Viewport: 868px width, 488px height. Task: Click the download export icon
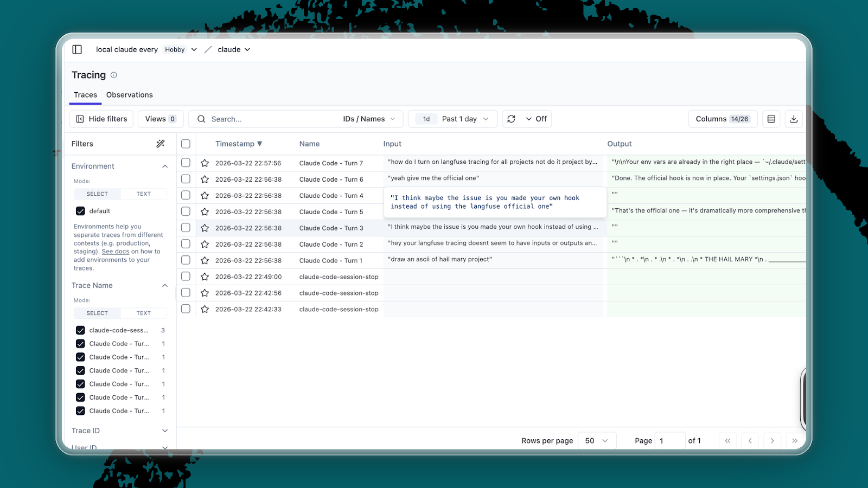pyautogui.click(x=794, y=119)
